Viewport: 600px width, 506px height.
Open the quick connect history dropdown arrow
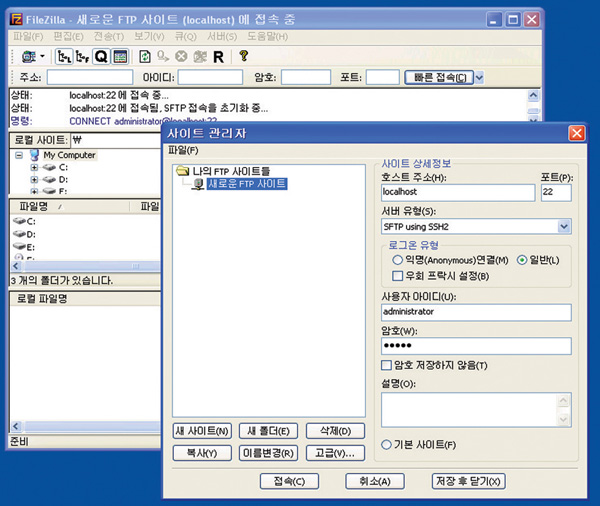pyautogui.click(x=479, y=77)
